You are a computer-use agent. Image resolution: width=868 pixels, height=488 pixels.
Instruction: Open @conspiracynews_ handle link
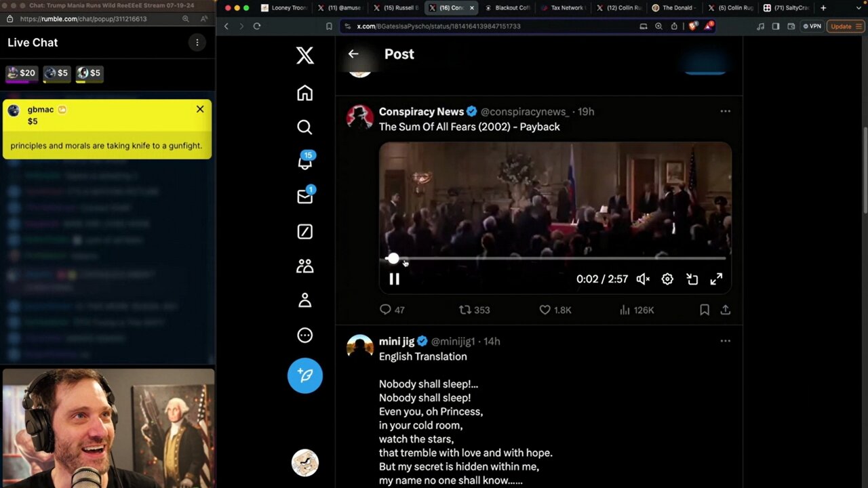pyautogui.click(x=525, y=112)
